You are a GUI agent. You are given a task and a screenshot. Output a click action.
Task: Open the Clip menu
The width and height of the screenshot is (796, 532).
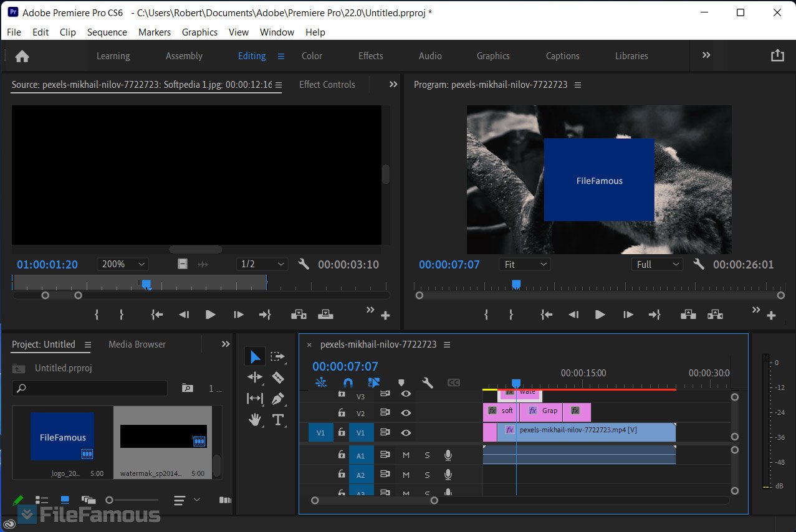click(x=68, y=32)
